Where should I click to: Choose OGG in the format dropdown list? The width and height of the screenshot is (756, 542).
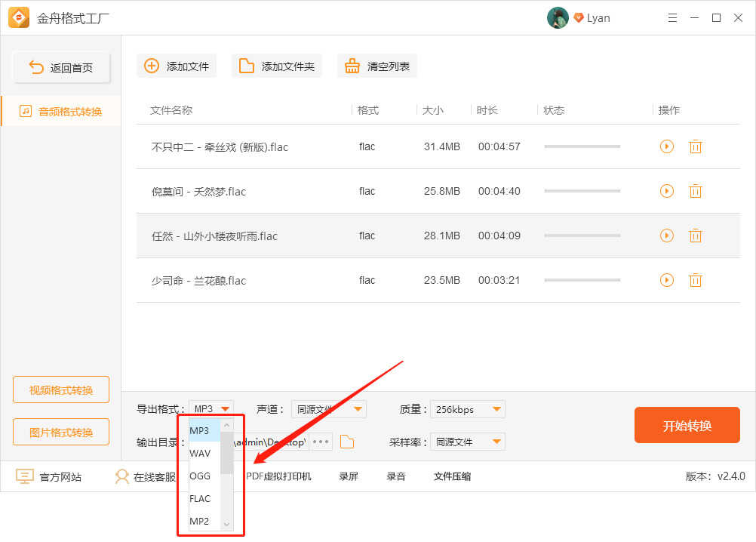201,476
